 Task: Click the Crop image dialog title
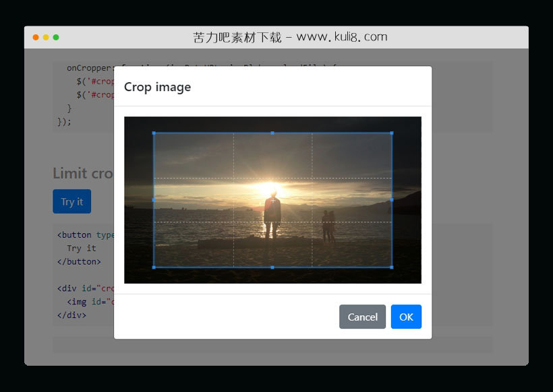[157, 87]
